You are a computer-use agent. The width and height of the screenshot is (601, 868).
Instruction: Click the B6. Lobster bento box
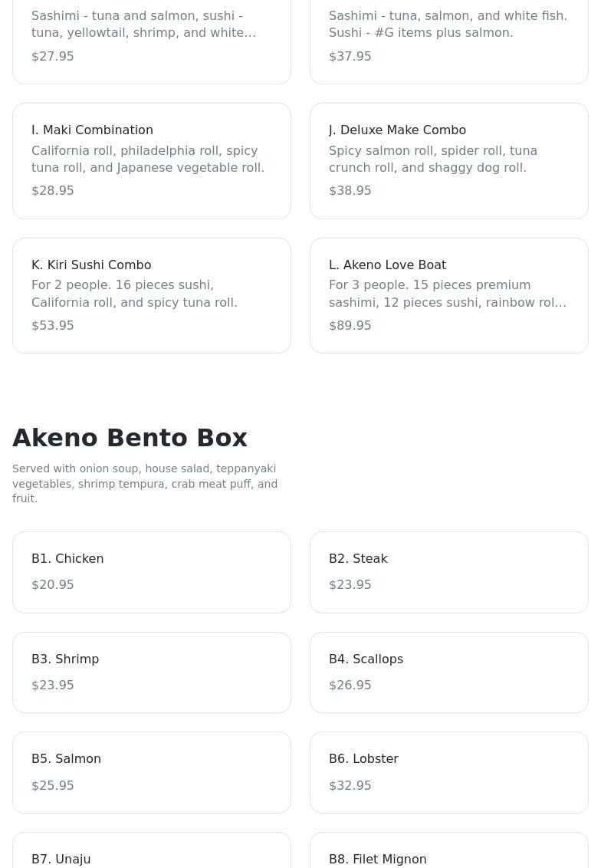449,772
